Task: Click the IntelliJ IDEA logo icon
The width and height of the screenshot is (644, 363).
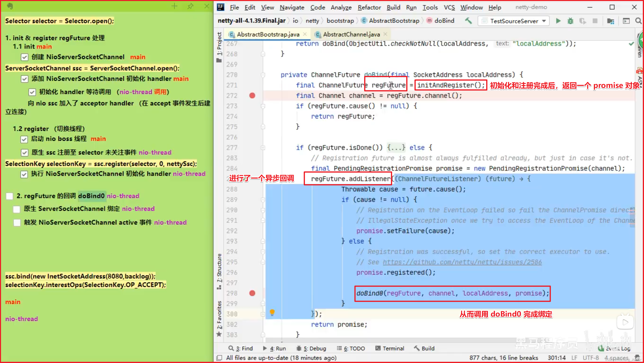Action: 220,7
